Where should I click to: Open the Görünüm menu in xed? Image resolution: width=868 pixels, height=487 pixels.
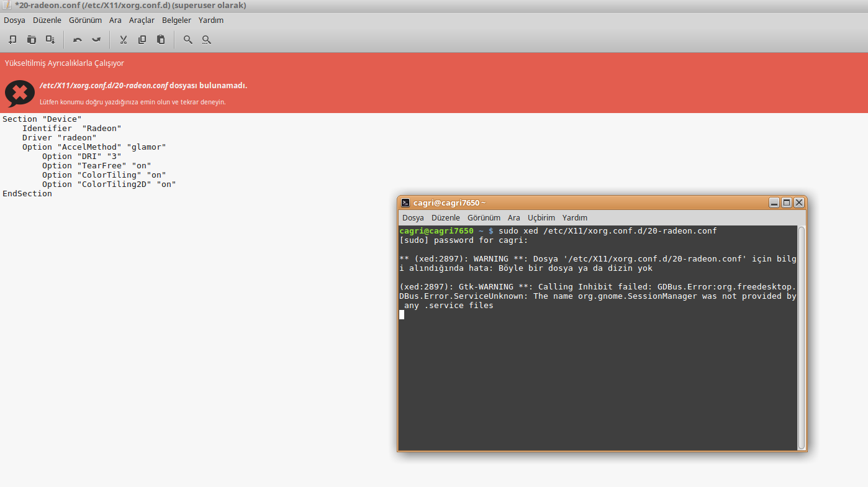pyautogui.click(x=85, y=20)
